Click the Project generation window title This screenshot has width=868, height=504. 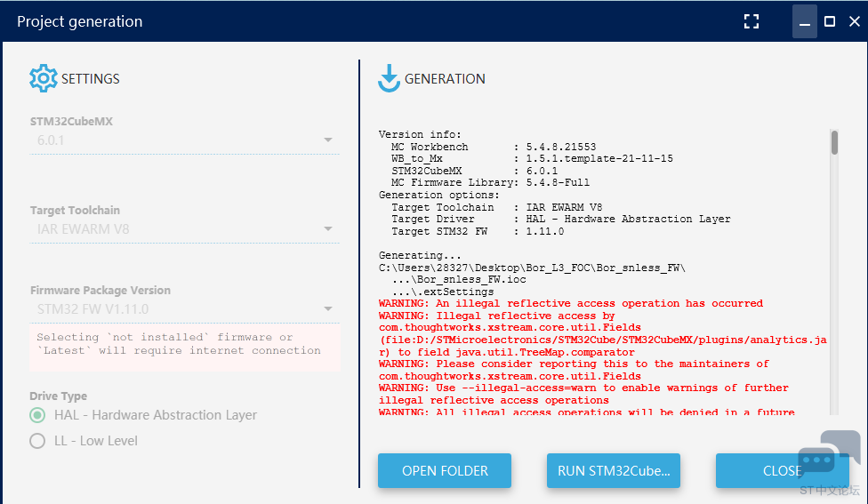pyautogui.click(x=80, y=21)
